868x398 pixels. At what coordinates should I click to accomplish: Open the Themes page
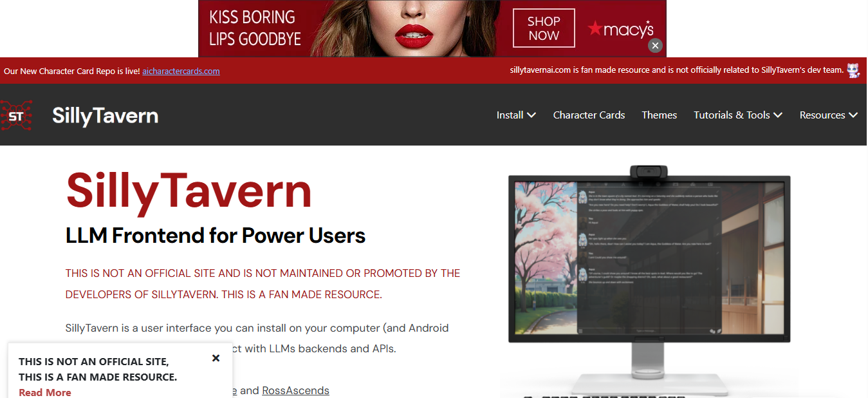659,115
